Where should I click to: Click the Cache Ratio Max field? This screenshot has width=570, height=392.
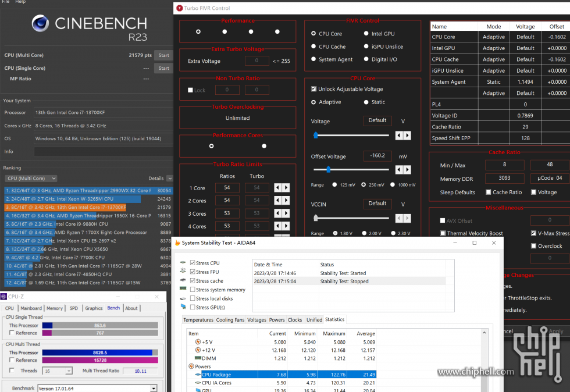click(550, 165)
